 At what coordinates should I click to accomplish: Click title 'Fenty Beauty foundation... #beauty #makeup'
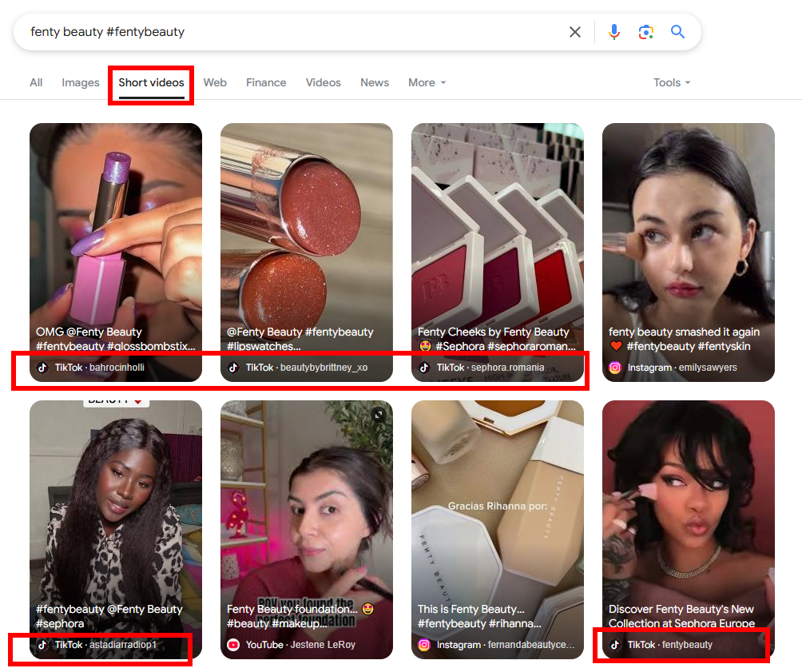coord(300,616)
